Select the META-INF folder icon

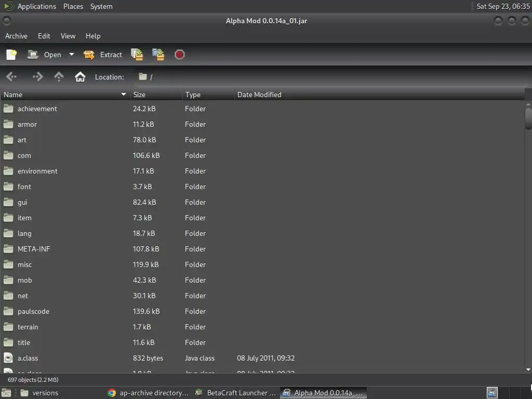(8, 249)
